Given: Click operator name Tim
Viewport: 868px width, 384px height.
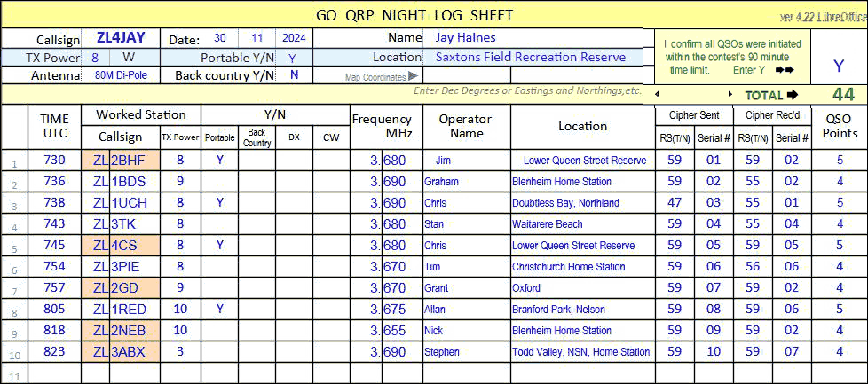Looking at the screenshot, I should [432, 267].
